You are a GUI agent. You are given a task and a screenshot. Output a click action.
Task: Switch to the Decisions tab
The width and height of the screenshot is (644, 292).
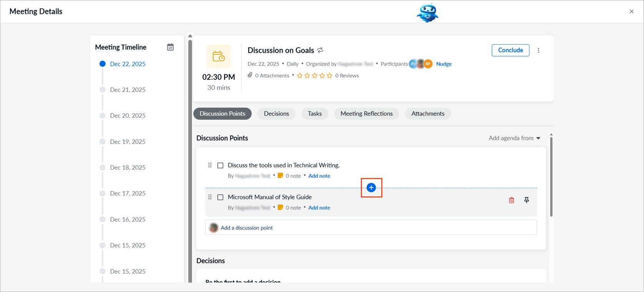pos(276,113)
